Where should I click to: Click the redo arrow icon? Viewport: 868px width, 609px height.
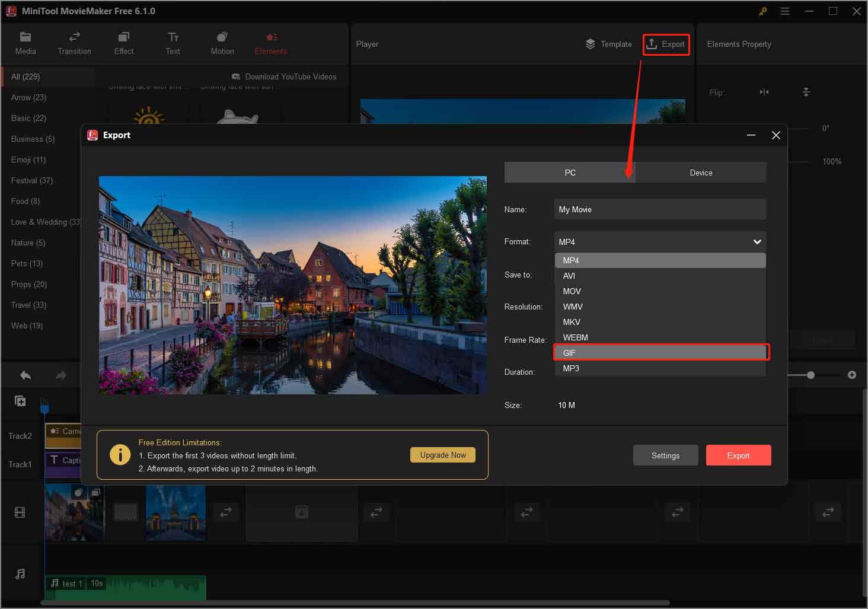(60, 375)
